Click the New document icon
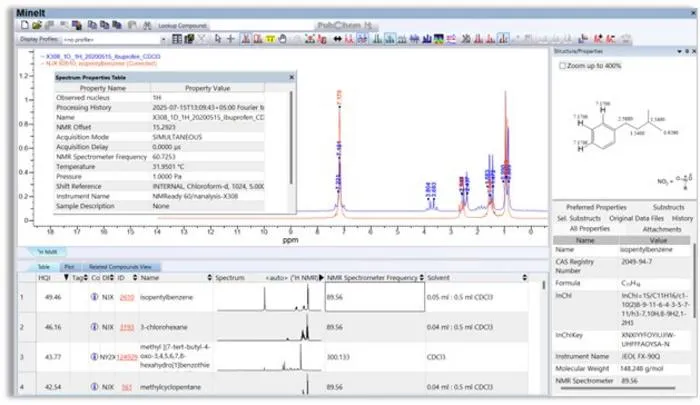The image size is (700, 405). point(25,25)
